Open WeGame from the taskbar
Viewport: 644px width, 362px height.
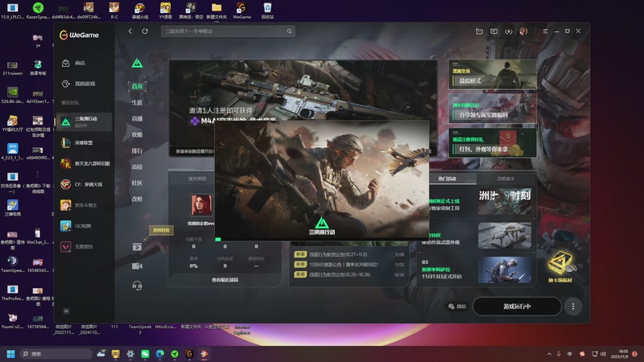[x=189, y=354]
